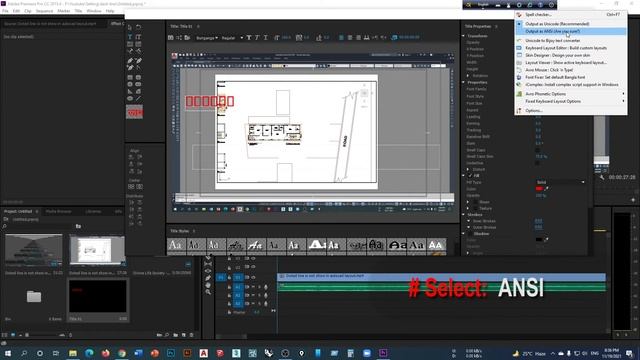Open File Explorer from taskbar

click(73, 353)
